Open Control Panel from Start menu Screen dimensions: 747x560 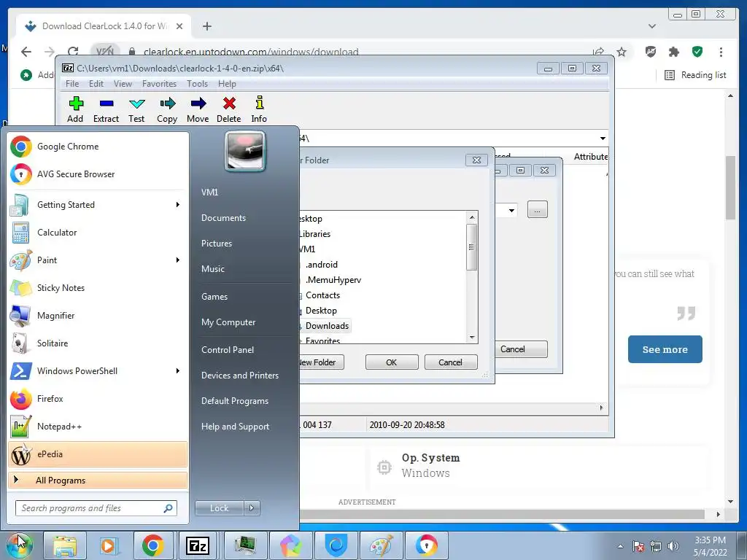tap(228, 350)
